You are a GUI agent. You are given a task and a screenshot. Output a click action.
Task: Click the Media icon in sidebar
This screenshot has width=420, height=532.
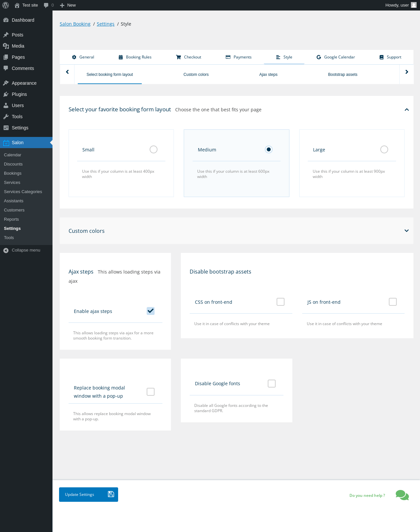pyautogui.click(x=6, y=46)
